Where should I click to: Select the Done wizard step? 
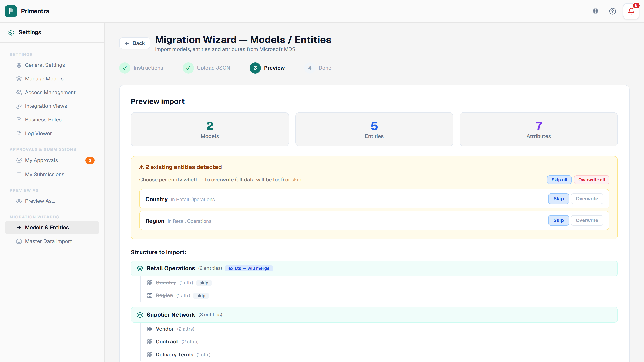coord(318,68)
